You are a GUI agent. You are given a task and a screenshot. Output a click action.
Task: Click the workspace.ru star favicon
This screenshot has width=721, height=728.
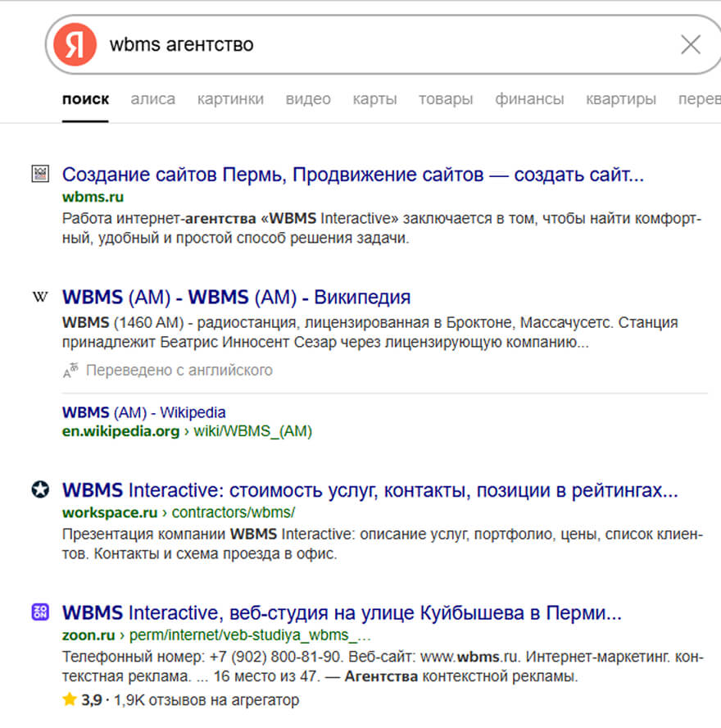(x=40, y=489)
